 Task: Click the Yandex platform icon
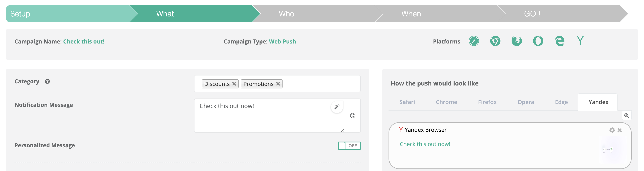click(x=580, y=41)
